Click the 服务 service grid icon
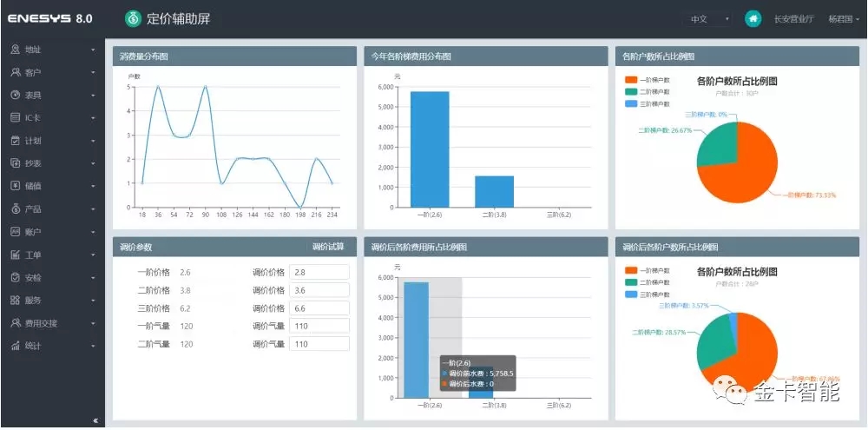Image resolution: width=868 pixels, height=430 pixels. [16, 301]
